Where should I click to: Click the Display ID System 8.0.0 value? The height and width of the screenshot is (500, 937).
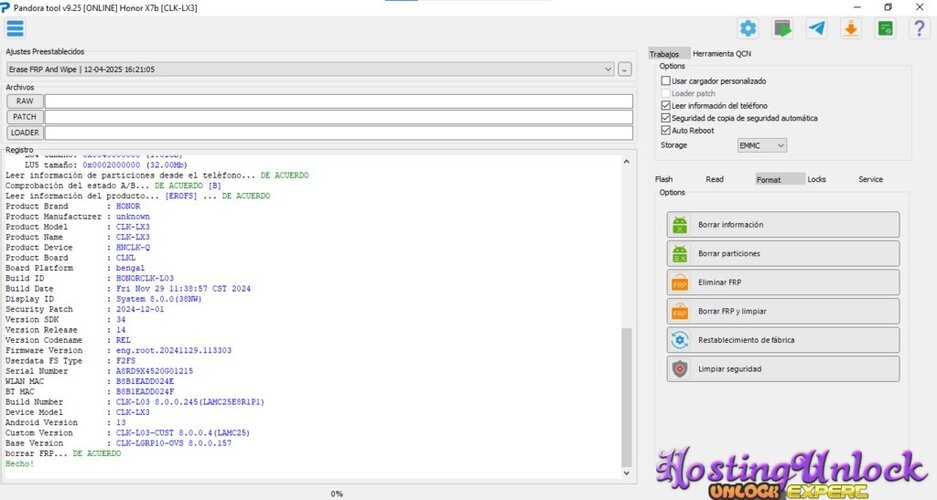click(x=159, y=299)
